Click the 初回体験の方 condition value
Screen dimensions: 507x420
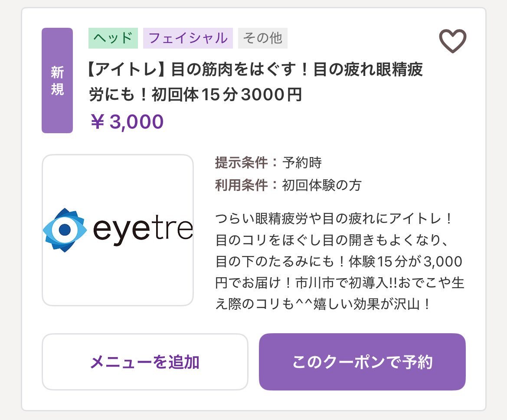click(322, 185)
